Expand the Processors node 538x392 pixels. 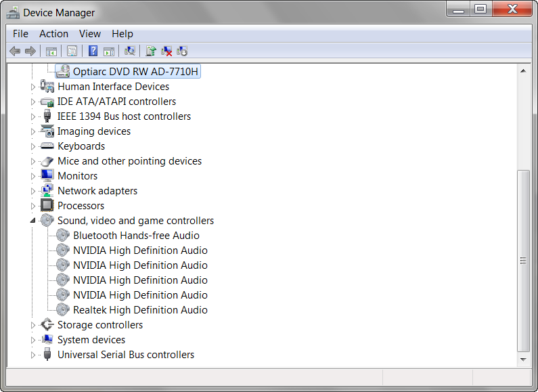tap(33, 206)
